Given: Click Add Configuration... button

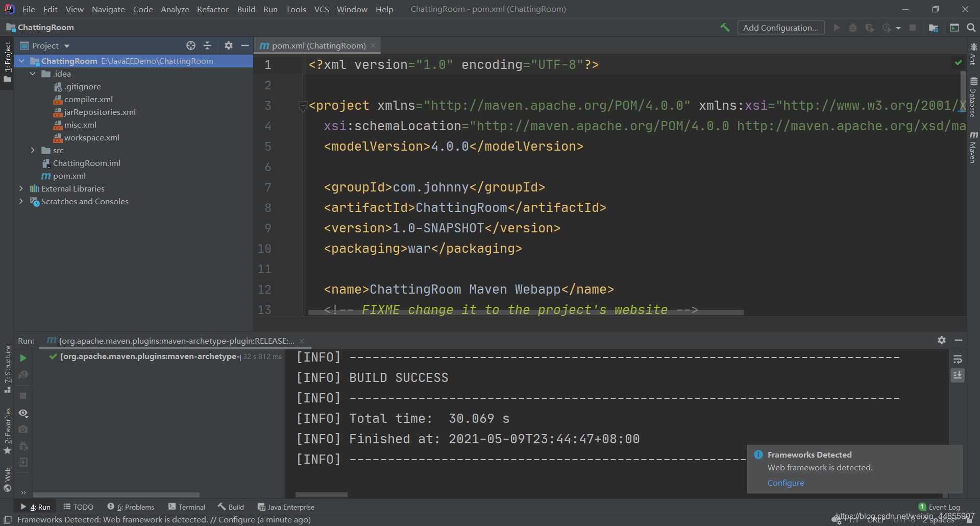Looking at the screenshot, I should pyautogui.click(x=780, y=28).
